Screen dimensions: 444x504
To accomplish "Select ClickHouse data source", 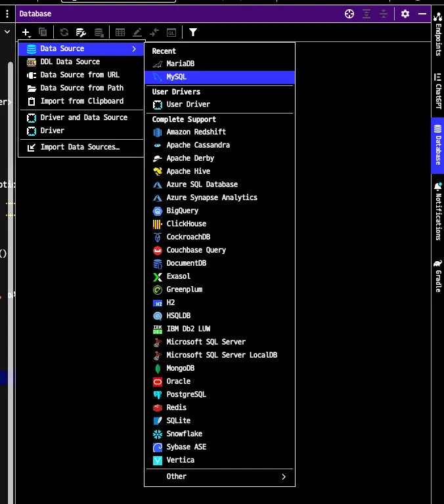I will click(x=219, y=224).
